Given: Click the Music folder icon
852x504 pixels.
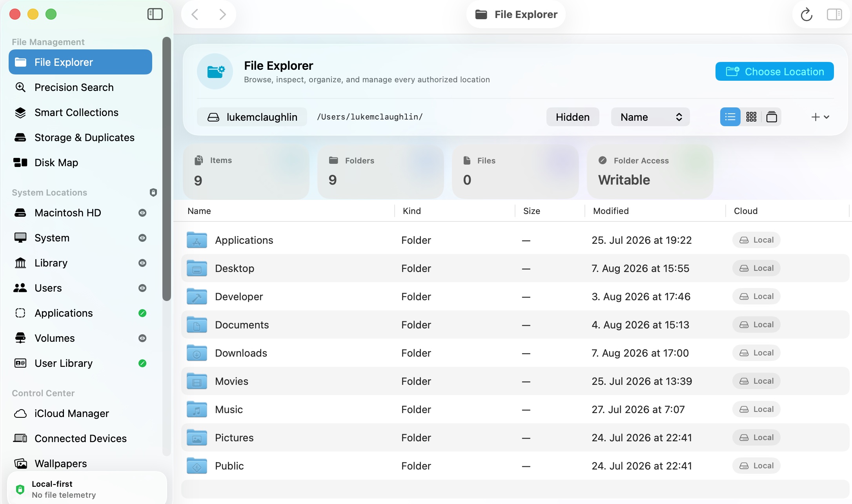Looking at the screenshot, I should pos(197,409).
